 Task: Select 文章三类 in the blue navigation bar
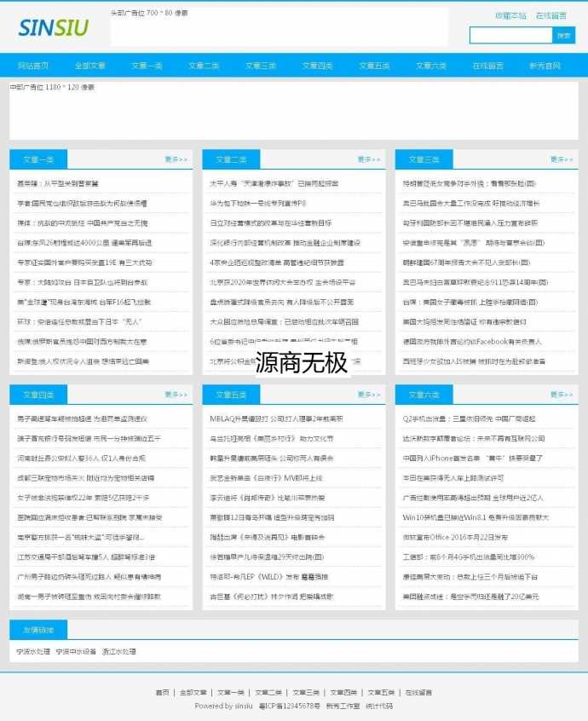click(261, 66)
